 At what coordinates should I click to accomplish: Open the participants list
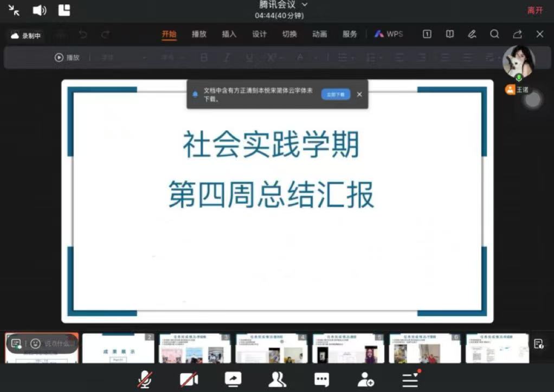(277, 380)
